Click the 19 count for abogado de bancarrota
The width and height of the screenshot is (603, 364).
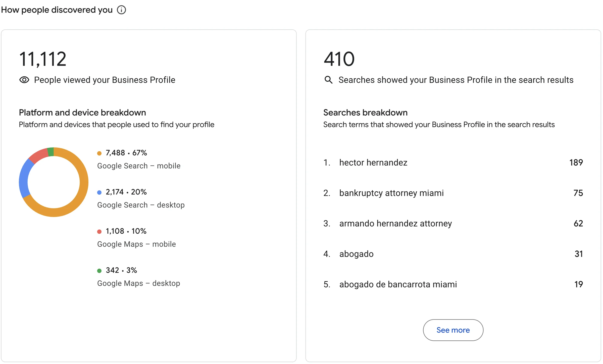[579, 284]
